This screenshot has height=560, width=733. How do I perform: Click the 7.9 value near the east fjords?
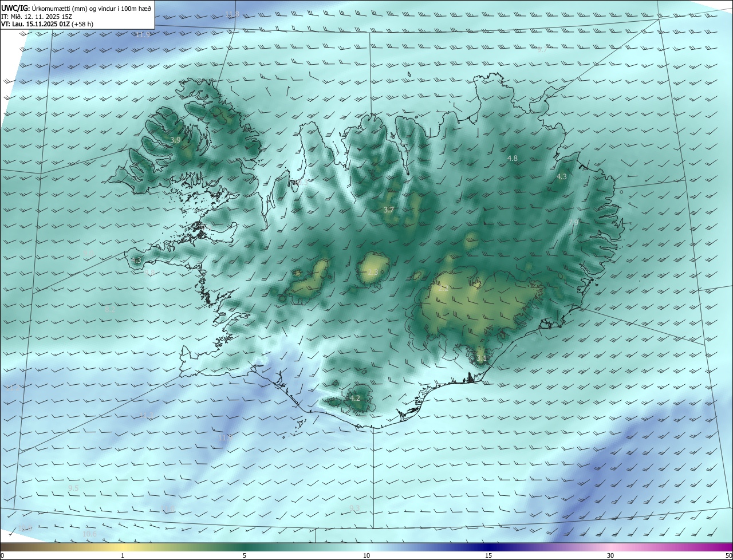tap(573, 222)
